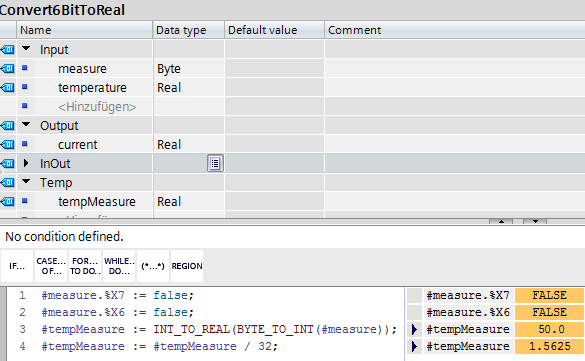Insert FOR TO DO loop snippet

click(85, 266)
